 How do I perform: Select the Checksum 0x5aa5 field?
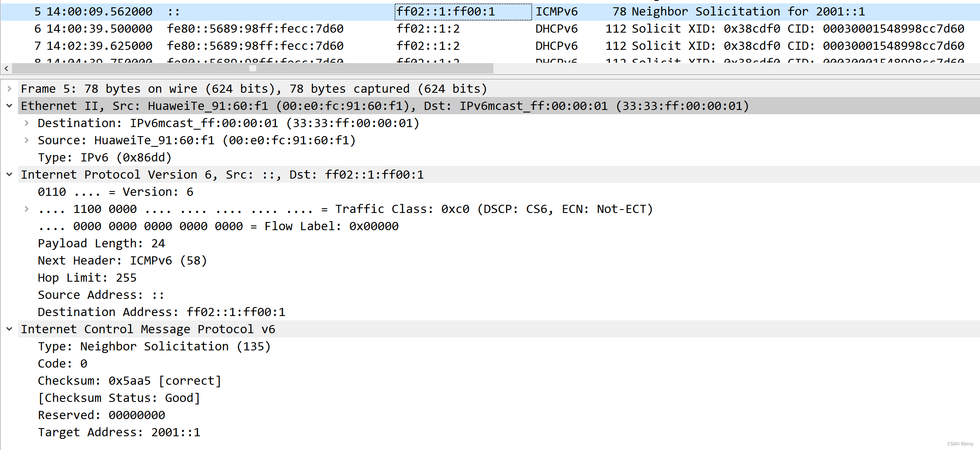pos(129,380)
